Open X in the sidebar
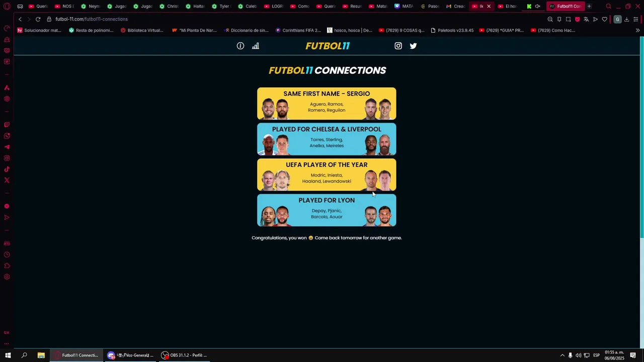 7,180
